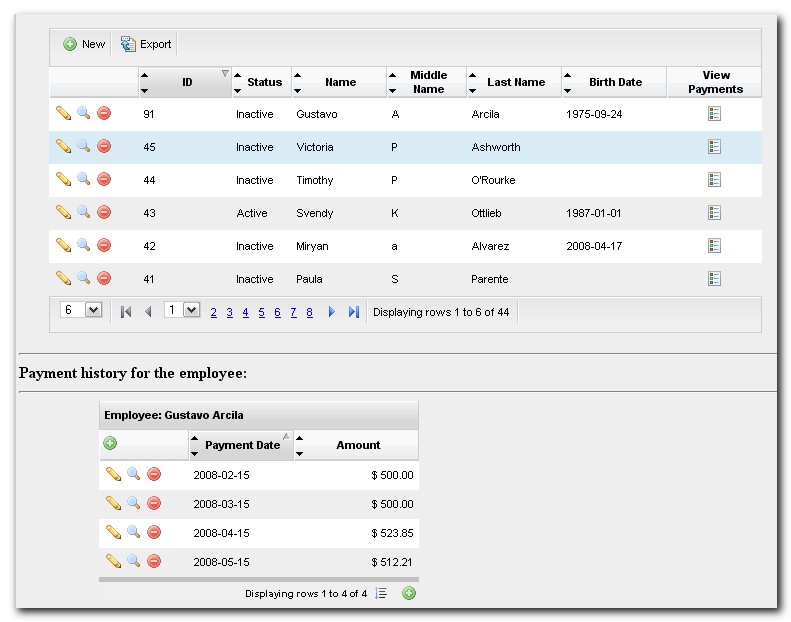The height and width of the screenshot is (622, 791).
Task: Add new payment via header plus icon
Action: (110, 443)
